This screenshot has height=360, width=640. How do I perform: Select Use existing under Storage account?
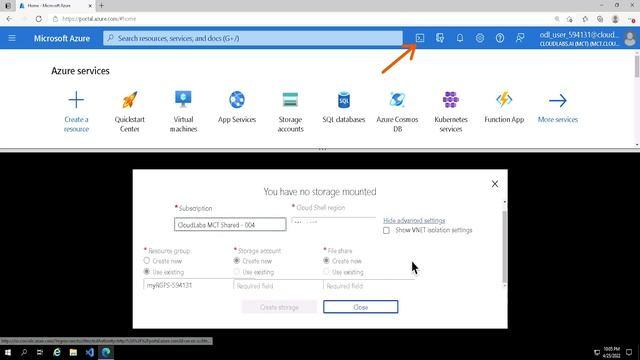pos(236,271)
